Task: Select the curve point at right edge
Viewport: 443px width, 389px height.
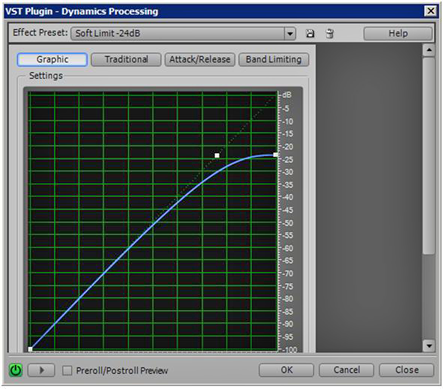Action: tap(275, 155)
